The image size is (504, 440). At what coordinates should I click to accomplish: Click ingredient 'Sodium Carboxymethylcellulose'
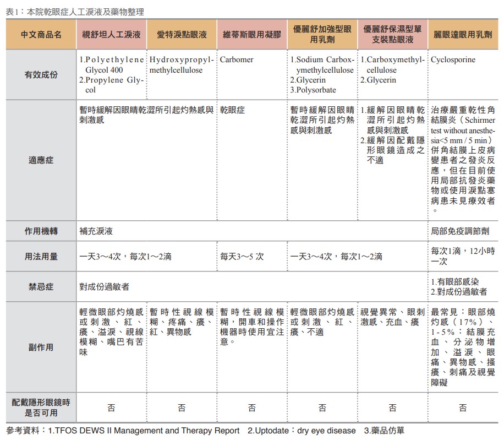(x=322, y=64)
